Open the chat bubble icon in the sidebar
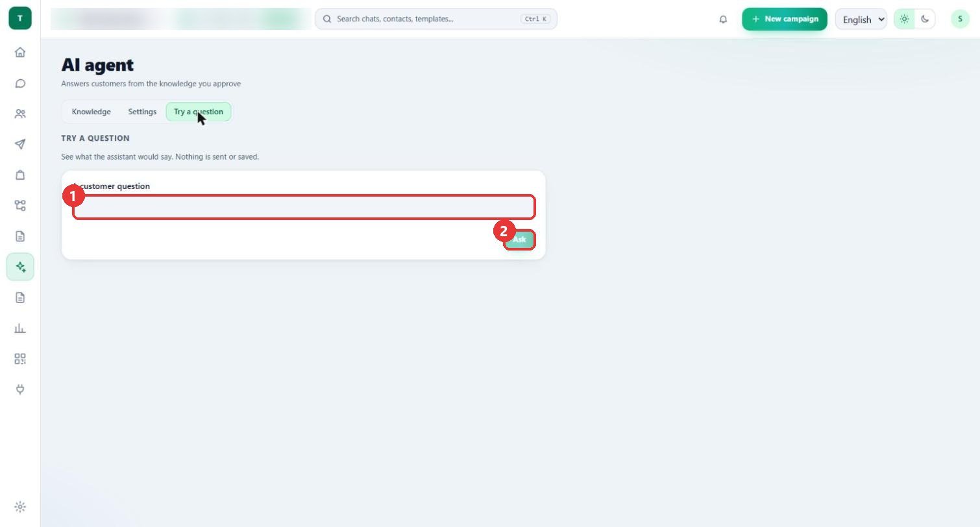Screen dimensions: 980x527 pos(20,83)
